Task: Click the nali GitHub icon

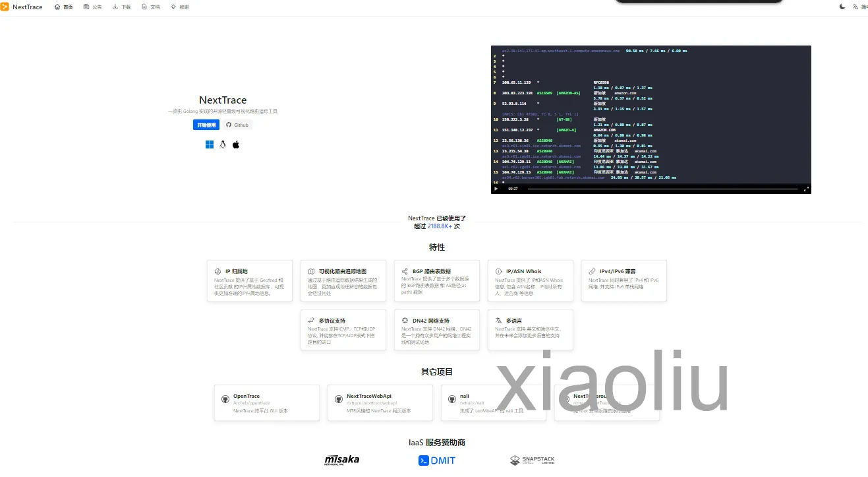Action: 452,399
